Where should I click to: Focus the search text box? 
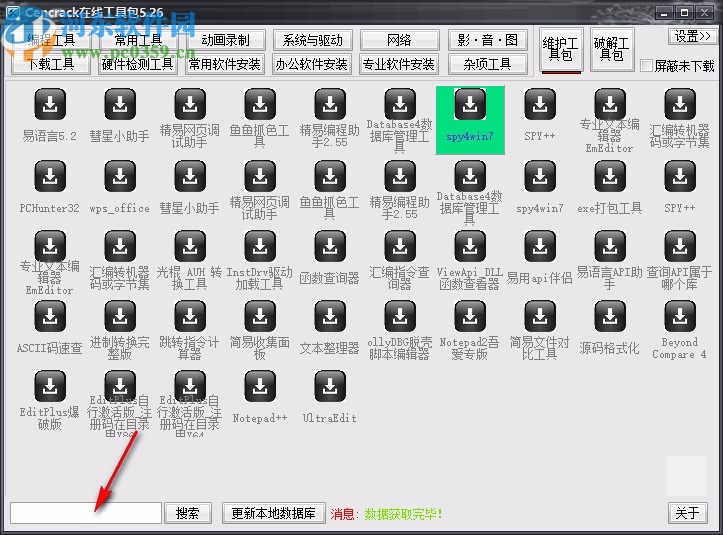[x=86, y=513]
